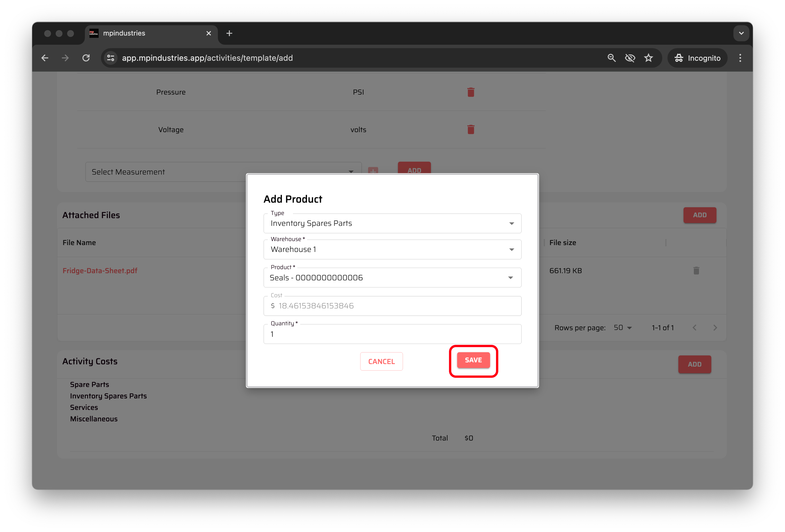Expand the Warehouse dropdown
Screen dimensions: 785x532
(x=392, y=249)
